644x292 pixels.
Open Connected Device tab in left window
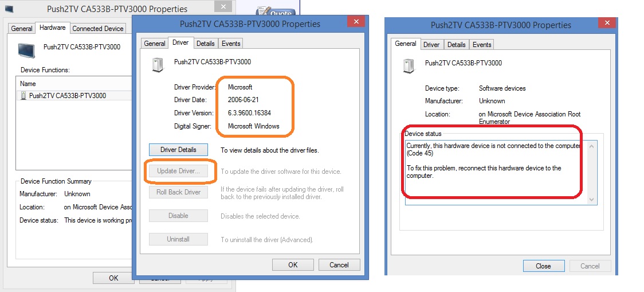click(x=98, y=28)
